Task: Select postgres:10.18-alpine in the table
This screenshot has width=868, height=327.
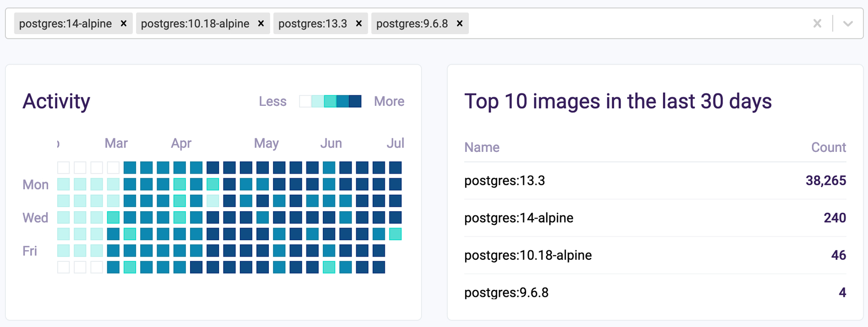Action: click(528, 255)
